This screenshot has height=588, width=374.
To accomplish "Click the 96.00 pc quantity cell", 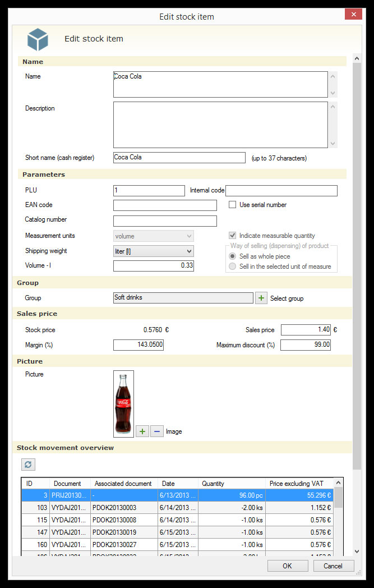I will (x=232, y=495).
